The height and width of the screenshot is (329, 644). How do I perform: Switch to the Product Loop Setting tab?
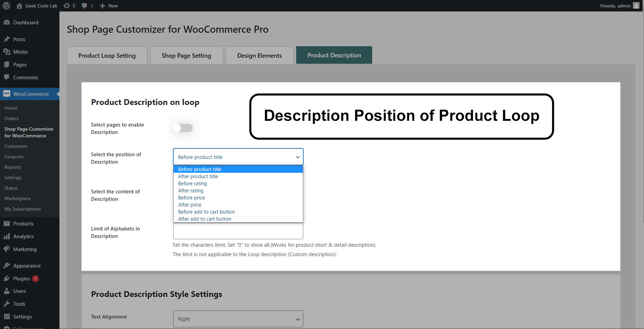107,55
